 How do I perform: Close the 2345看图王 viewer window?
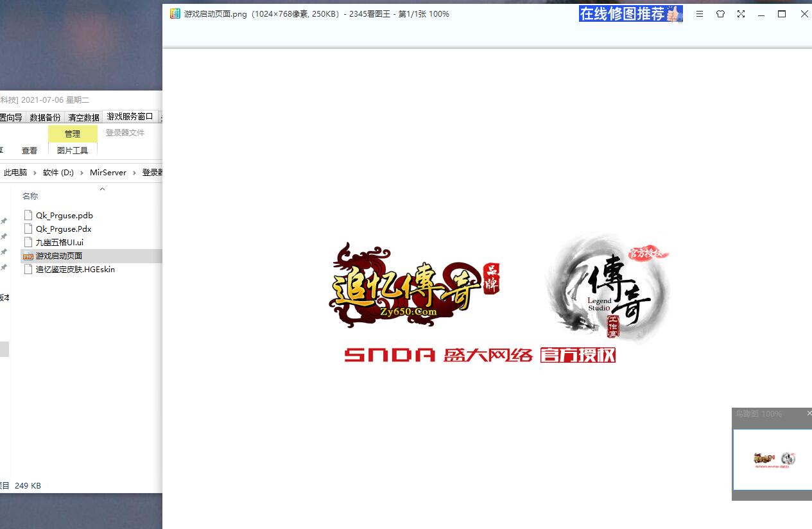(804, 13)
